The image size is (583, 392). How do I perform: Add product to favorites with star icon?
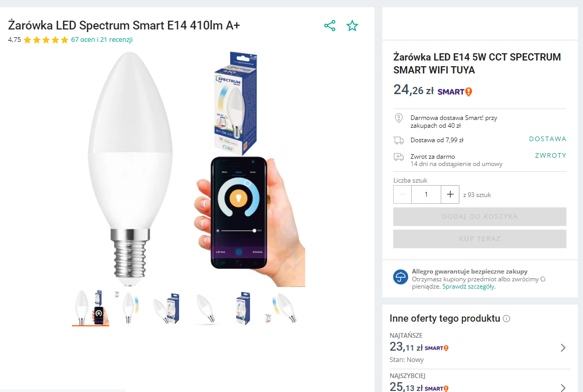pyautogui.click(x=352, y=26)
